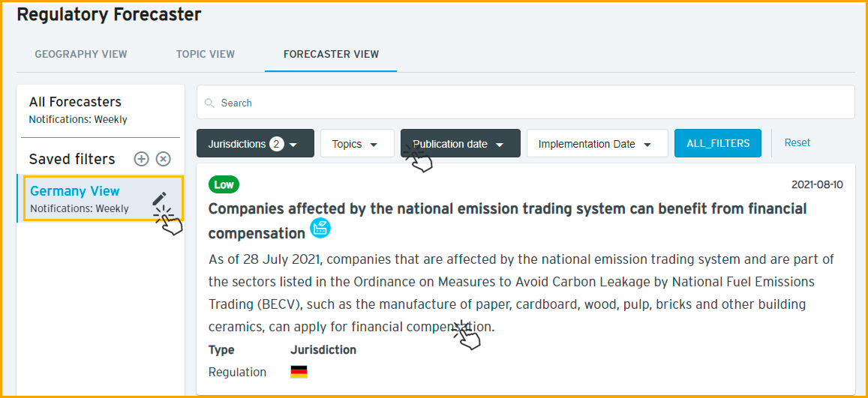Screen dimensions: 868x398
Task: Click the German flag jurisdiction icon
Action: pos(299,372)
